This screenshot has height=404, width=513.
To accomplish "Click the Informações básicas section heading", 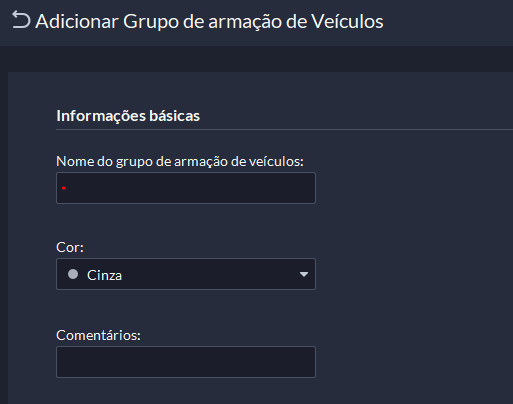I will 128,116.
